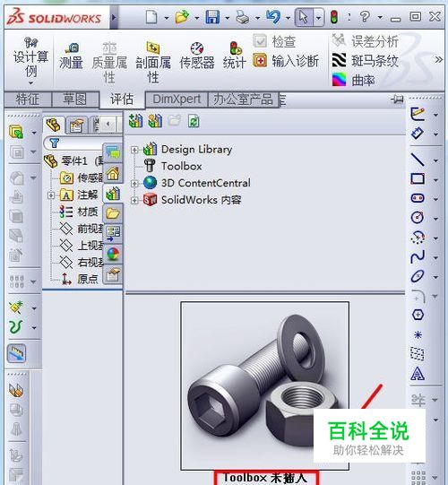The width and height of the screenshot is (448, 485).
Task: Click 输入诊断 import diagnostics
Action: [x=286, y=61]
